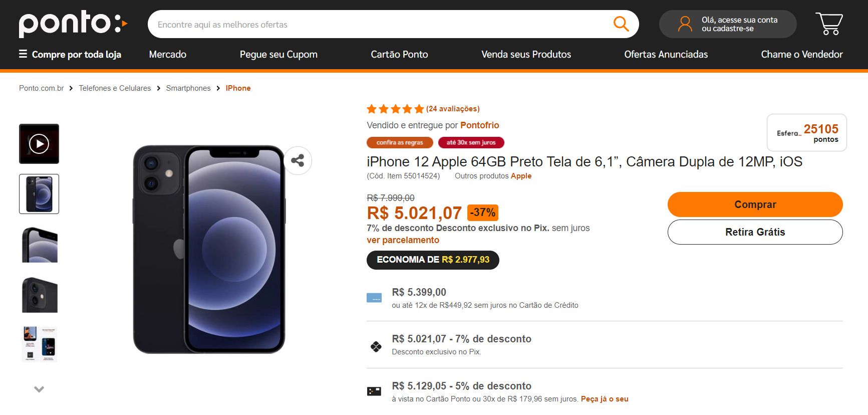
Task: Expand more thumbnails with down chevron
Action: (39, 389)
